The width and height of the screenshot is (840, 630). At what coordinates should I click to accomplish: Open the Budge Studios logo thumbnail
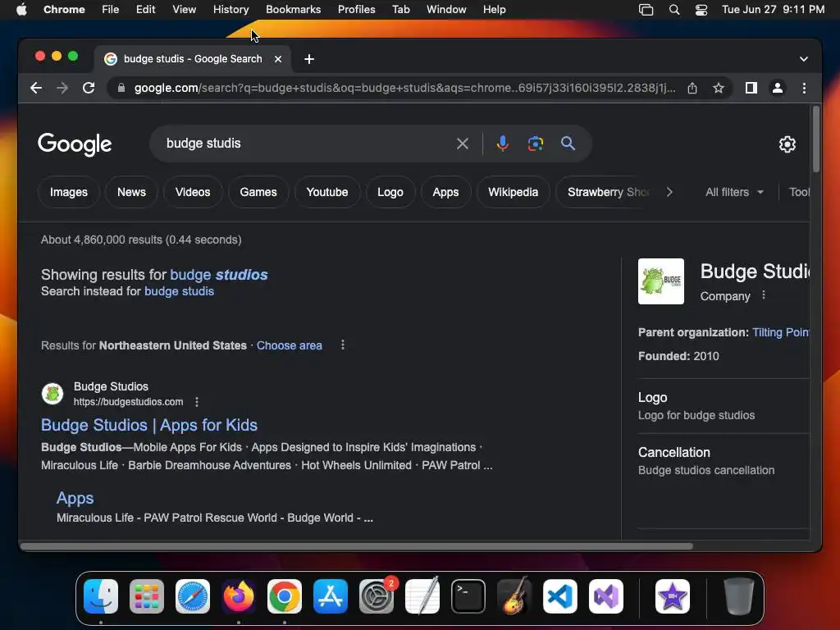[x=660, y=281]
